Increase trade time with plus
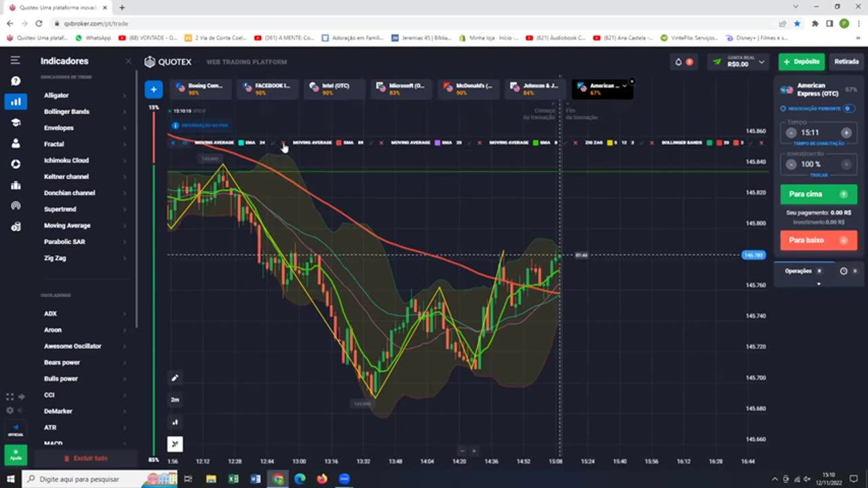Image resolution: width=868 pixels, height=488 pixels. 846,133
